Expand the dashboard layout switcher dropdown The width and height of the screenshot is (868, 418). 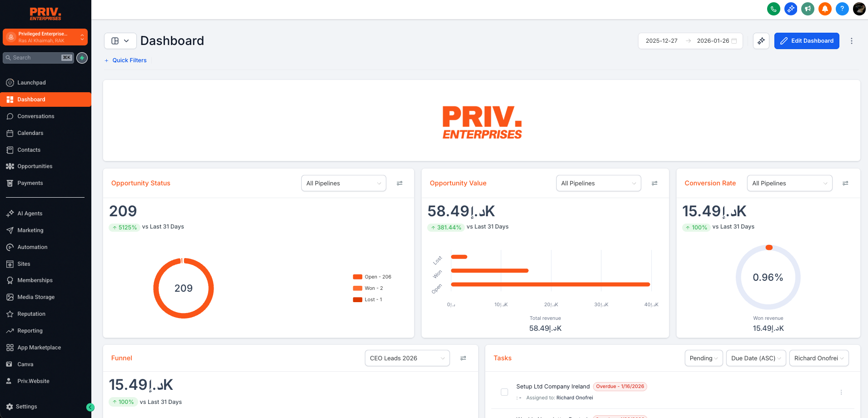tap(120, 41)
